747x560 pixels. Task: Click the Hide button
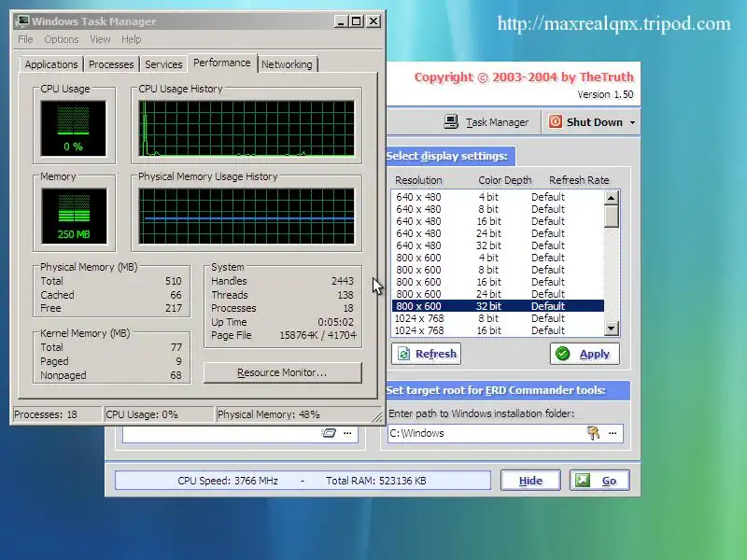tap(530, 481)
